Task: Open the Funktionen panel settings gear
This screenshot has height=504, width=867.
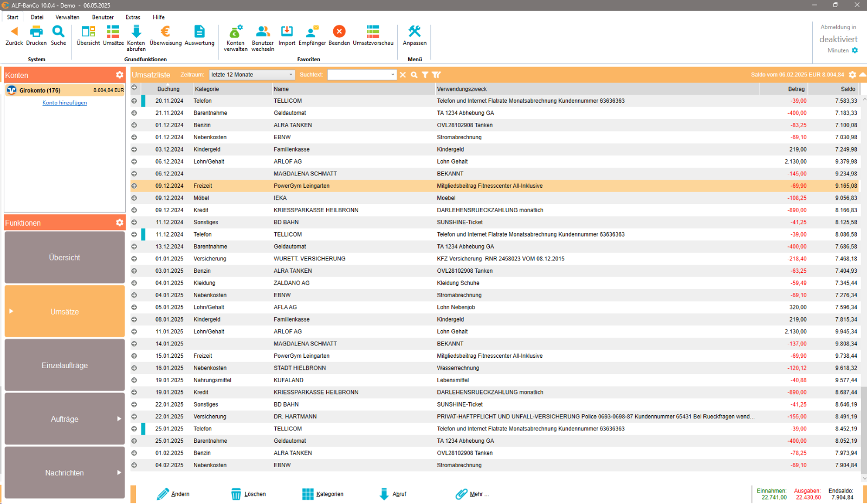Action: pyautogui.click(x=119, y=222)
